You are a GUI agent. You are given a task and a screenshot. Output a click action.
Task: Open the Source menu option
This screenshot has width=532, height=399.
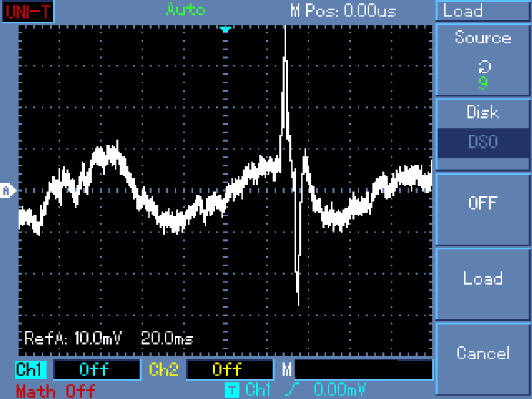pos(483,60)
